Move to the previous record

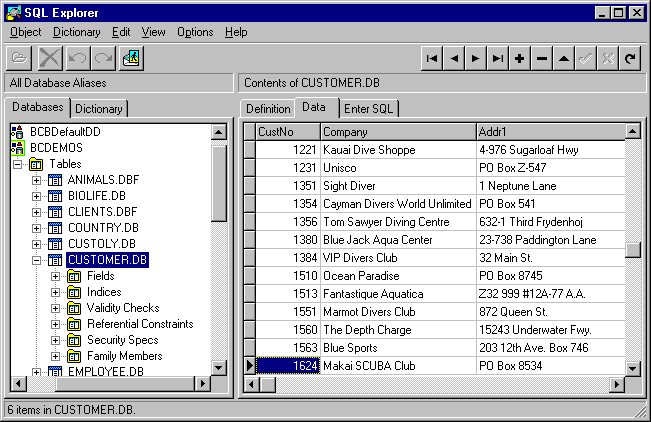click(x=454, y=59)
